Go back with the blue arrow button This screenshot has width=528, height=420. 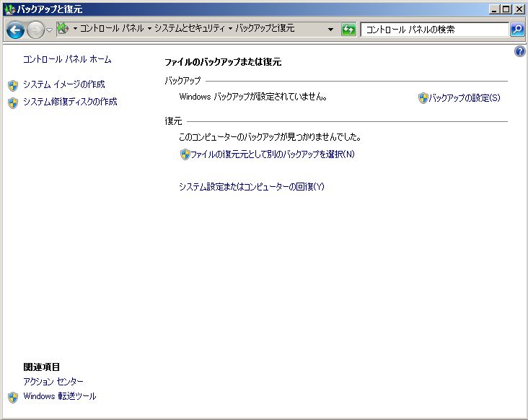pos(15,30)
